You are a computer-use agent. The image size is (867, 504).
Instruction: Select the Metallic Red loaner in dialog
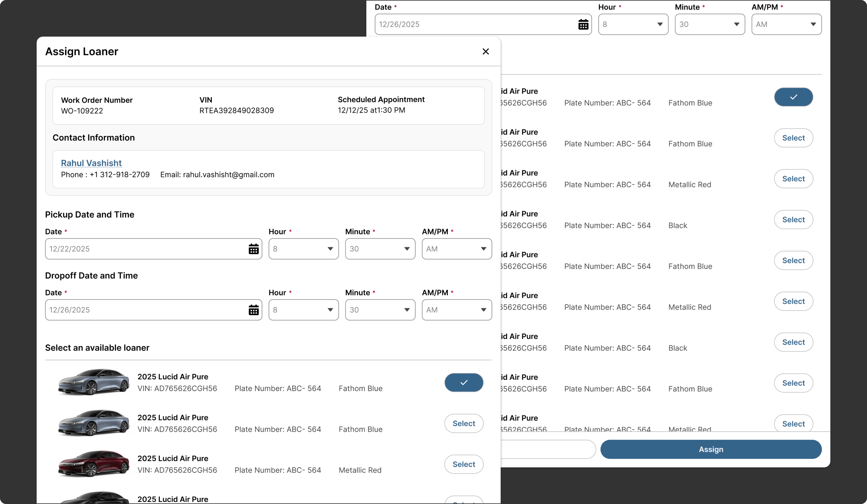(x=463, y=464)
